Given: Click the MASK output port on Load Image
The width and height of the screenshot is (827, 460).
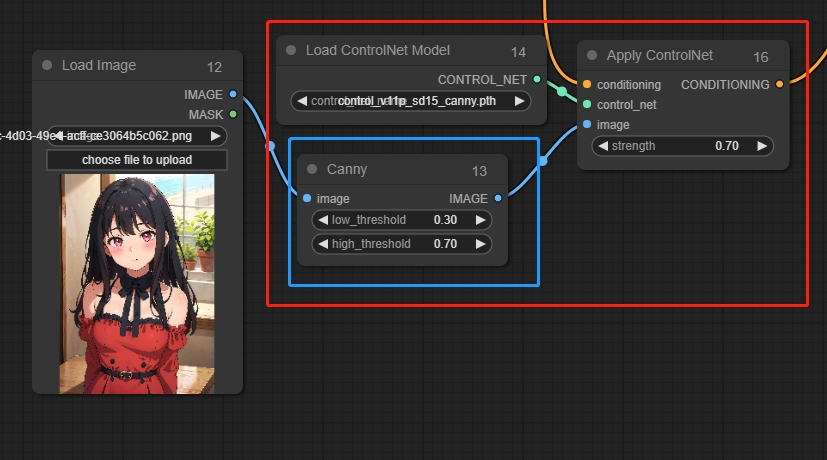Looking at the screenshot, I should [x=233, y=114].
